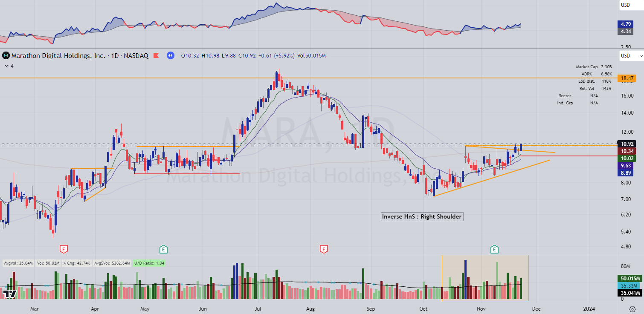
Task: Click the green earnings E marker in May
Action: tap(163, 248)
